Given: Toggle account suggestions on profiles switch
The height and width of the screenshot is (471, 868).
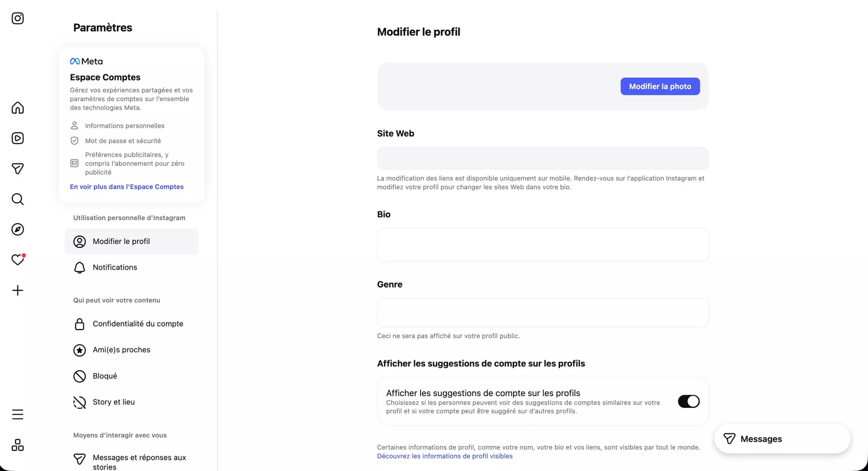Looking at the screenshot, I should pos(688,402).
